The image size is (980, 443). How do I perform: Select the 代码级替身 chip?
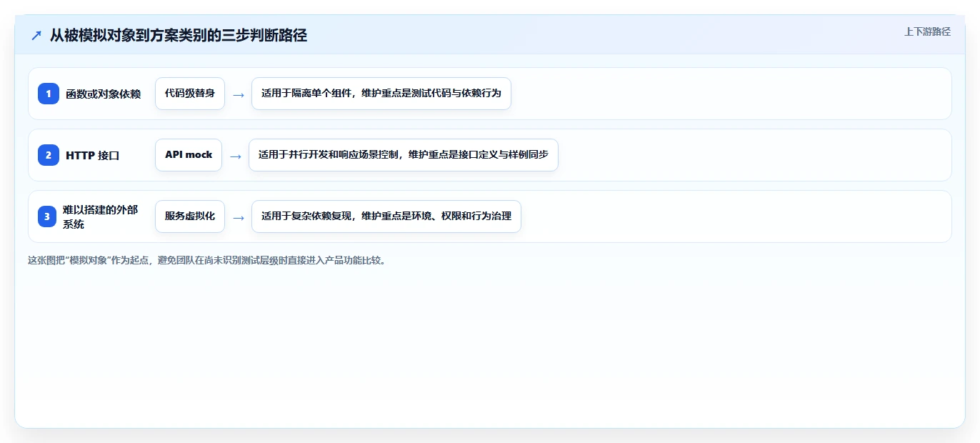pyautogui.click(x=190, y=94)
